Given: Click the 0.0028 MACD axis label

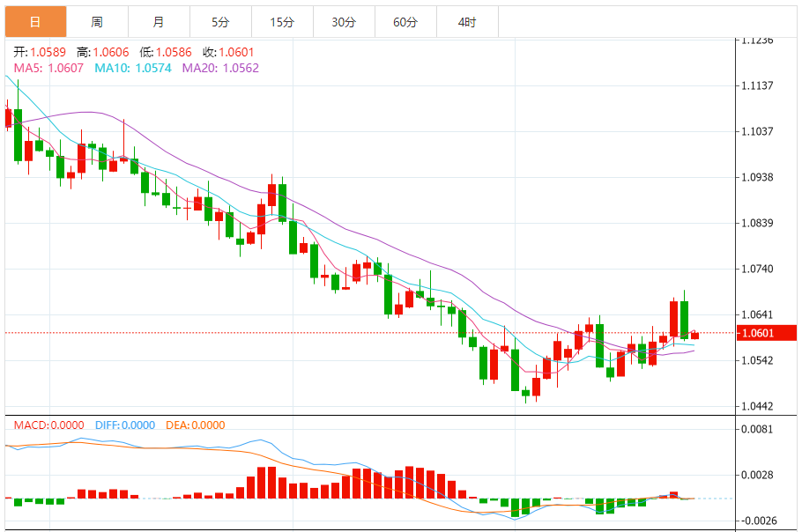Looking at the screenshot, I should (x=758, y=476).
